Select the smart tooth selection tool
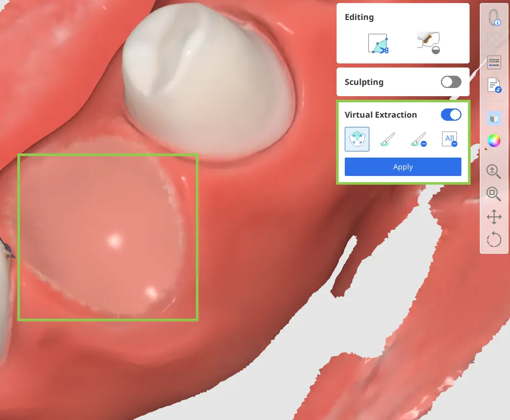 pos(357,139)
